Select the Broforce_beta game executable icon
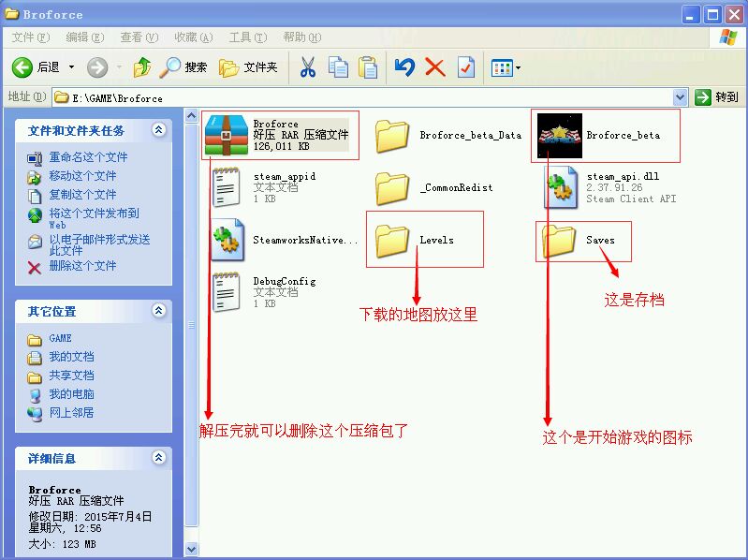 [560, 136]
